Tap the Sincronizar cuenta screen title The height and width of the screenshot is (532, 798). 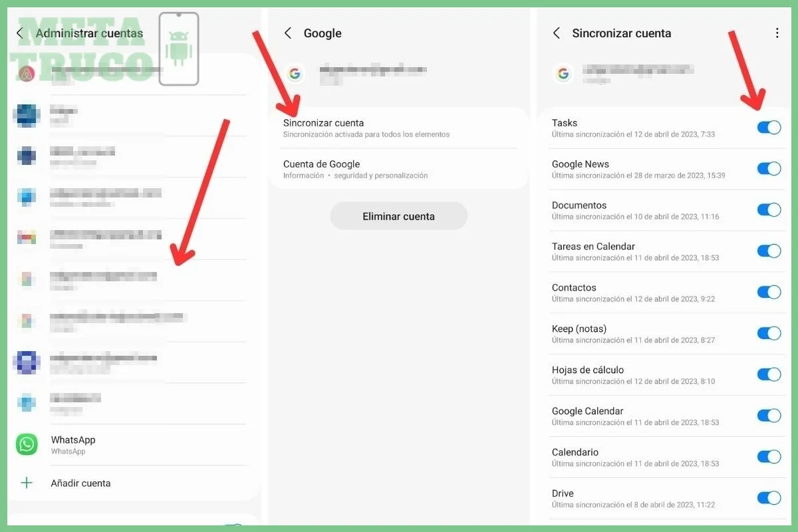tap(622, 33)
